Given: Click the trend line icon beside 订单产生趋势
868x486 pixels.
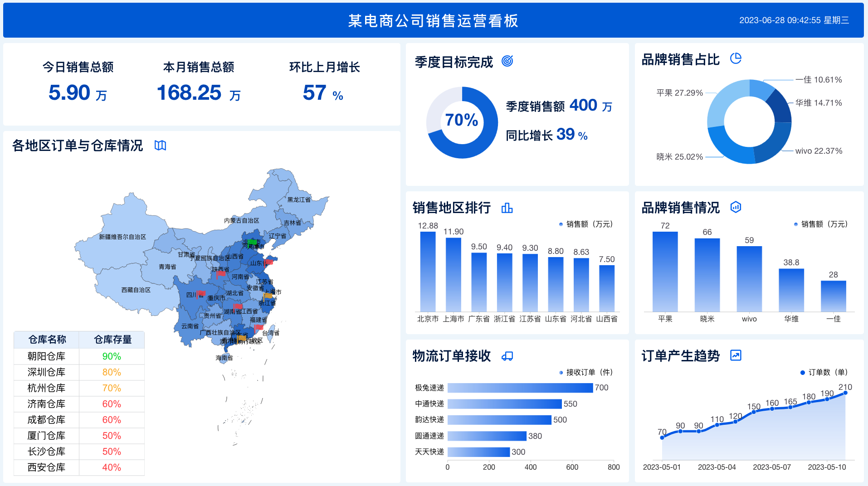Looking at the screenshot, I should point(736,355).
